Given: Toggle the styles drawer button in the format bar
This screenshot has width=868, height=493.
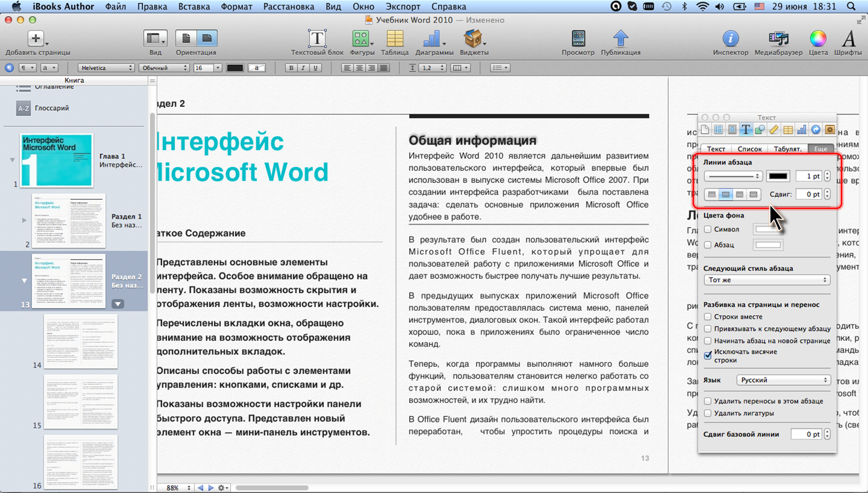Looking at the screenshot, I should click(9, 68).
